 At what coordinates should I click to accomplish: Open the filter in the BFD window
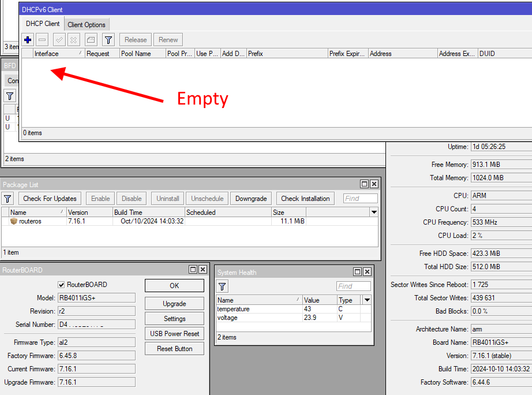(x=10, y=96)
